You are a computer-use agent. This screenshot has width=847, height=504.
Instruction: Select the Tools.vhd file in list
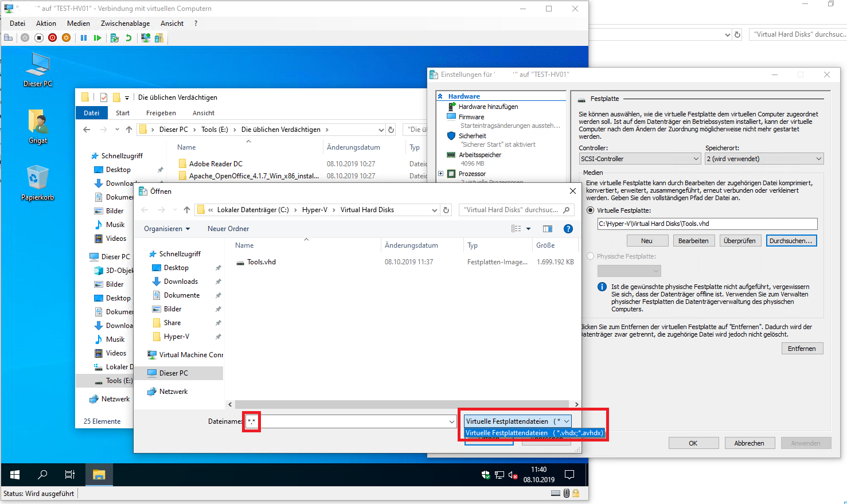pos(261,262)
